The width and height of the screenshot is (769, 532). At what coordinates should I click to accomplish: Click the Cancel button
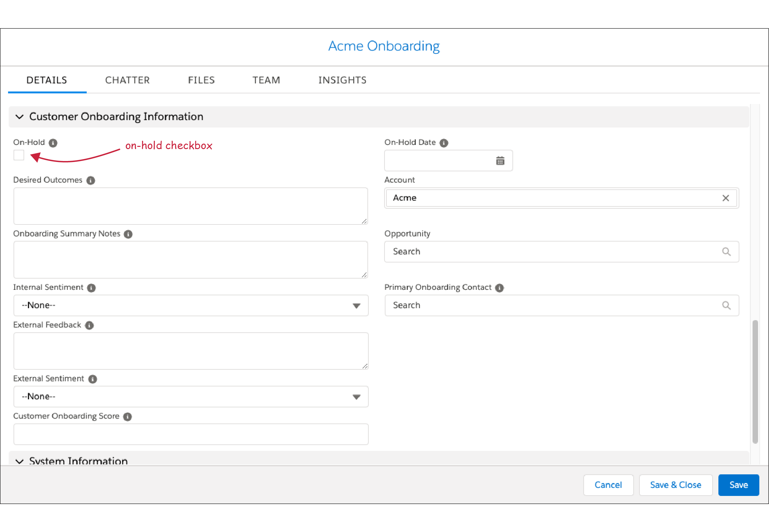pyautogui.click(x=608, y=485)
